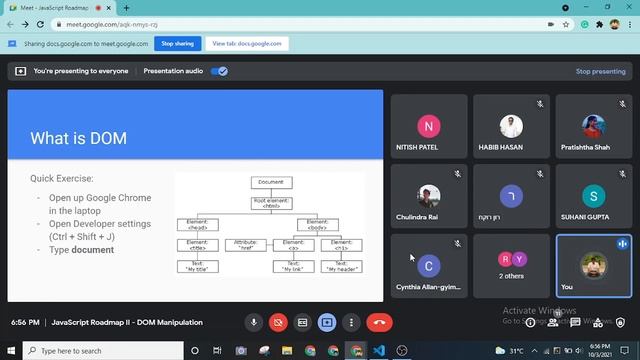Viewport: 640px width, 360px height.
Task: Click the 31°C weather widget in taskbar
Action: [510, 351]
